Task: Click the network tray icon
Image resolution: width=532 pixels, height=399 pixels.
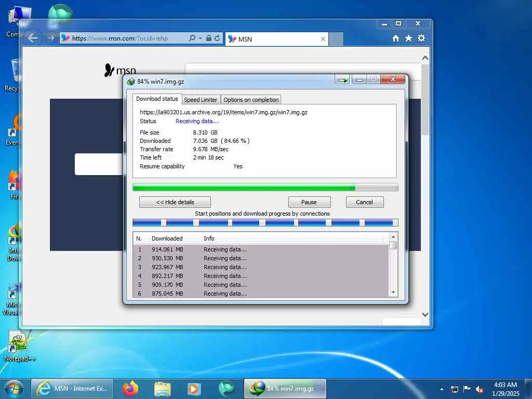Action: coord(454,389)
